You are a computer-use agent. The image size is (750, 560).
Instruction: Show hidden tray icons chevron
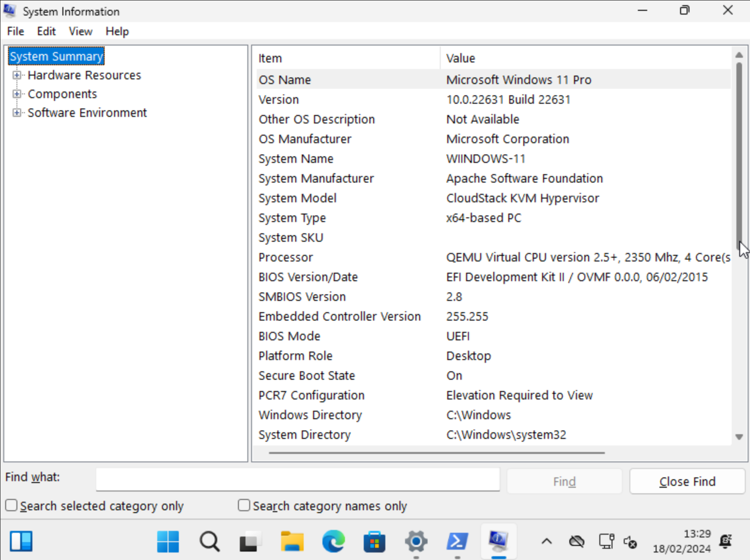click(546, 542)
